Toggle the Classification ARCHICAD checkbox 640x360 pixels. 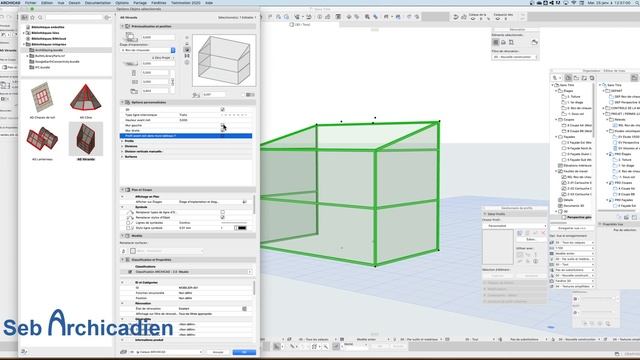[x=130, y=272]
